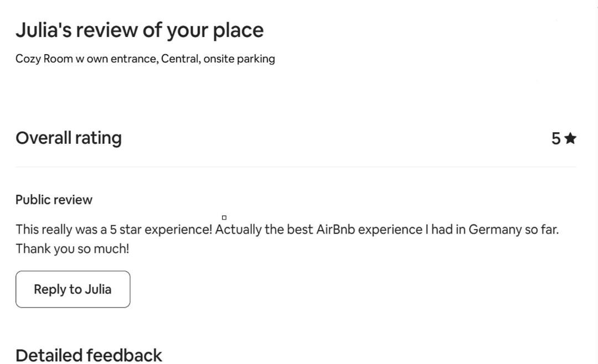Click the word AirBnb in the review
598x364 pixels.
[336, 230]
